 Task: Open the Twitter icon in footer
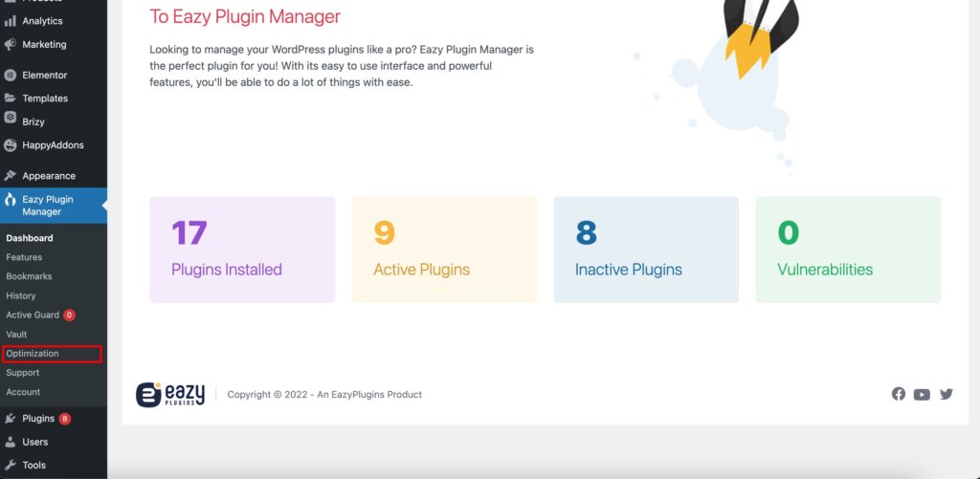point(947,394)
